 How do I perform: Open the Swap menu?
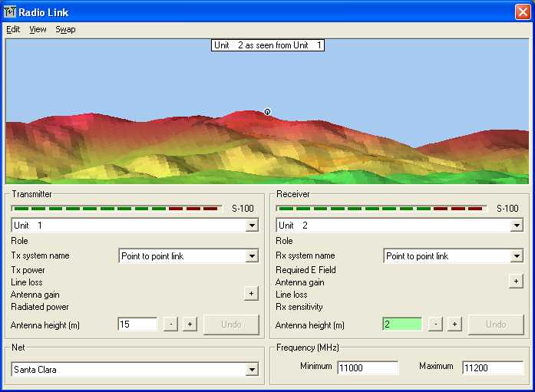pyautogui.click(x=65, y=29)
